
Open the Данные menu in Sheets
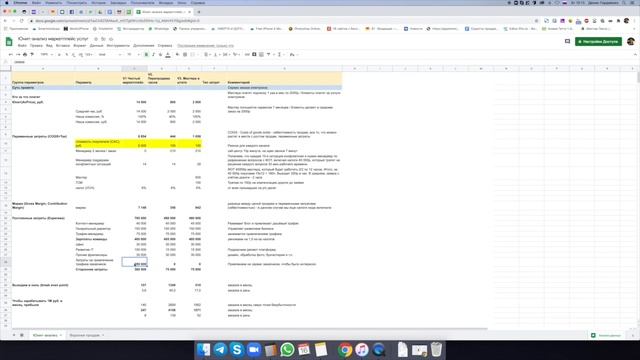coord(96,46)
